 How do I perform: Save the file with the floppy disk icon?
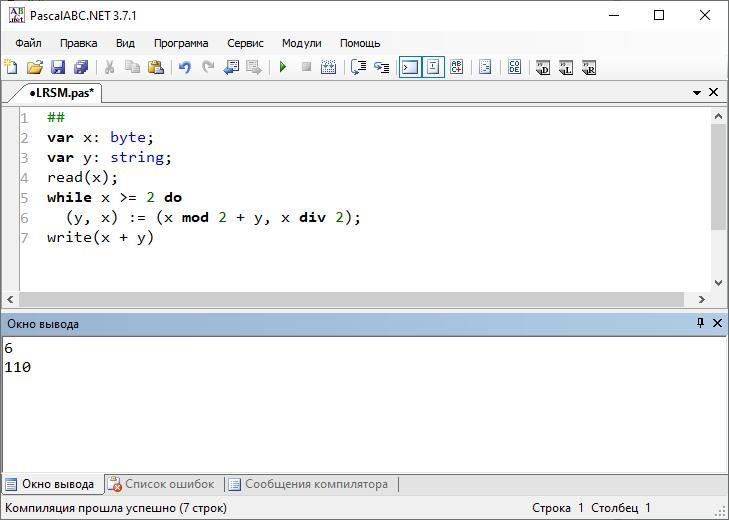[58, 67]
